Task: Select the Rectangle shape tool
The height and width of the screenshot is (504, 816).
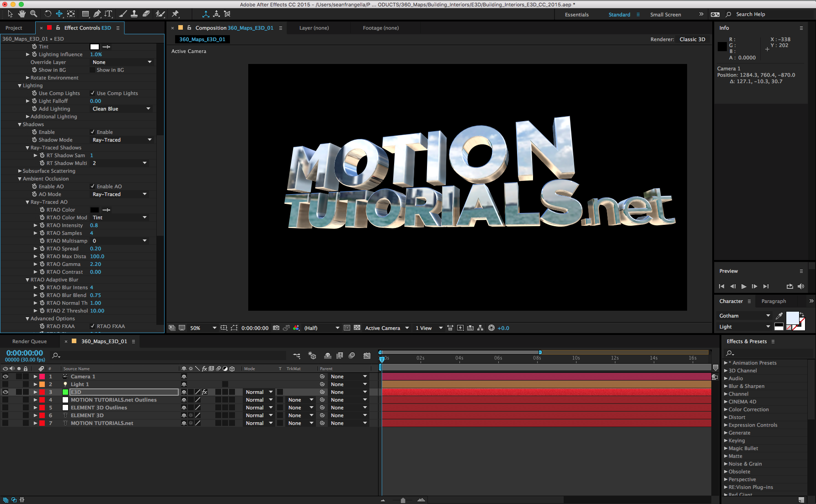Action: tap(85, 14)
